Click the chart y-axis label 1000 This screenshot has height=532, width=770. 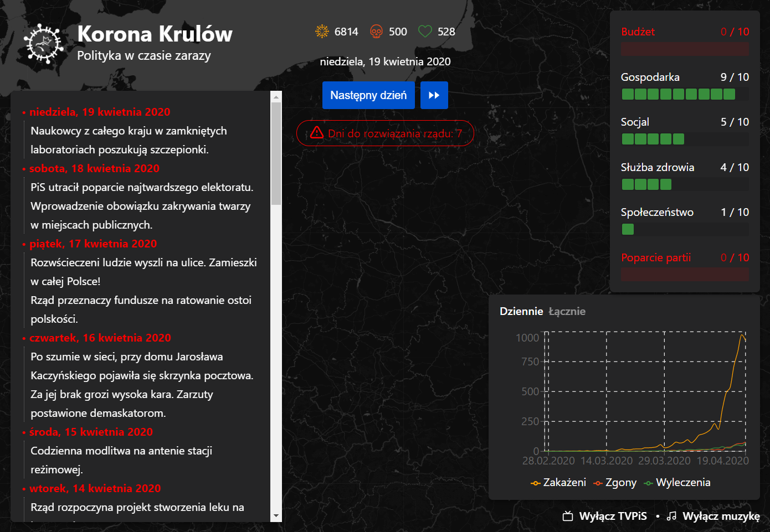pyautogui.click(x=527, y=338)
